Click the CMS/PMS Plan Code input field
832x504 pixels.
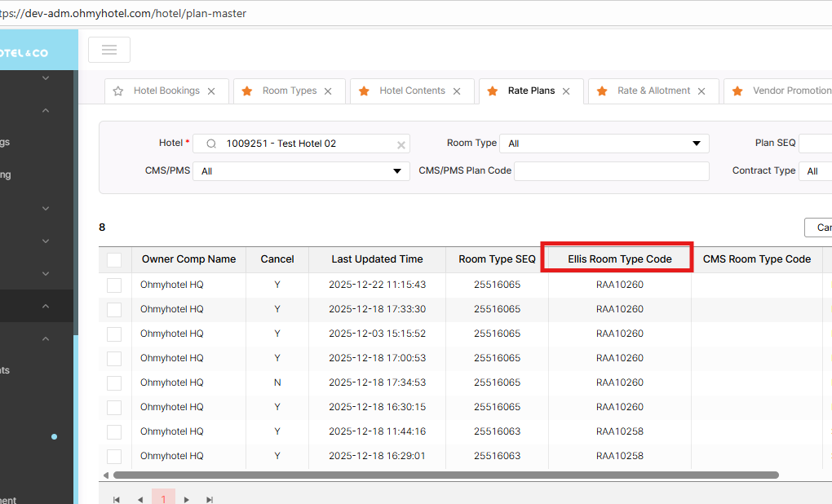tap(611, 171)
